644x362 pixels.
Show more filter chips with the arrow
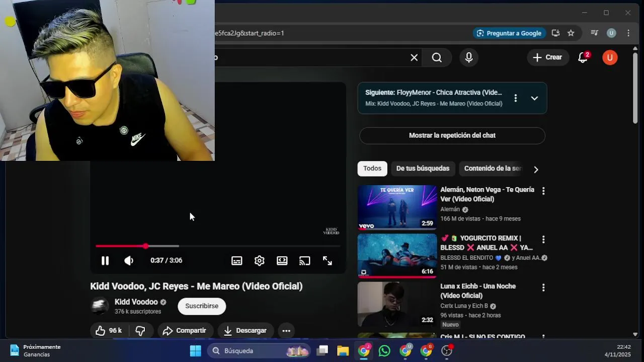(x=536, y=169)
